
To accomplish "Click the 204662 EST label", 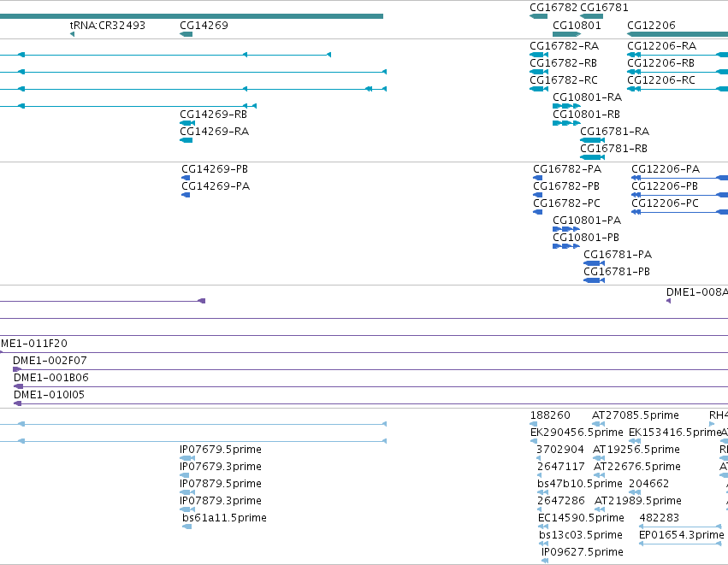I will [648, 484].
